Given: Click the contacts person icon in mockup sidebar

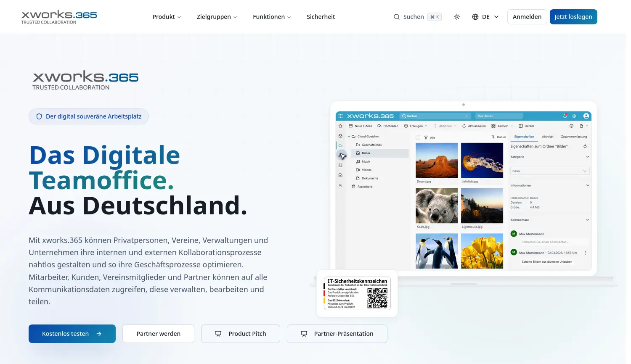Looking at the screenshot, I should 340,185.
